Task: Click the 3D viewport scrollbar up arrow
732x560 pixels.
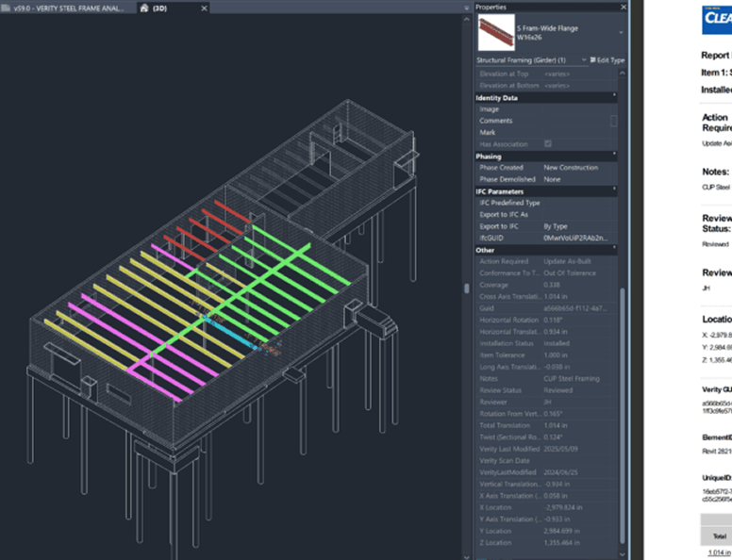Action: 466,19
